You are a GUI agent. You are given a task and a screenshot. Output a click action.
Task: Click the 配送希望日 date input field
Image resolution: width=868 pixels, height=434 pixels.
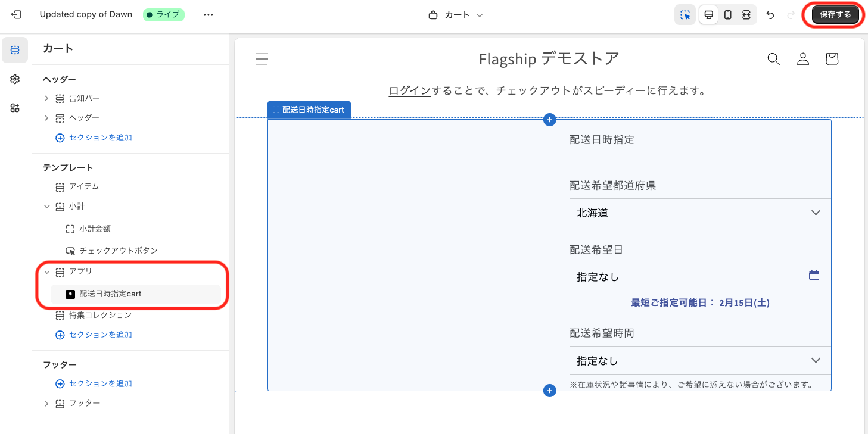[700, 277]
